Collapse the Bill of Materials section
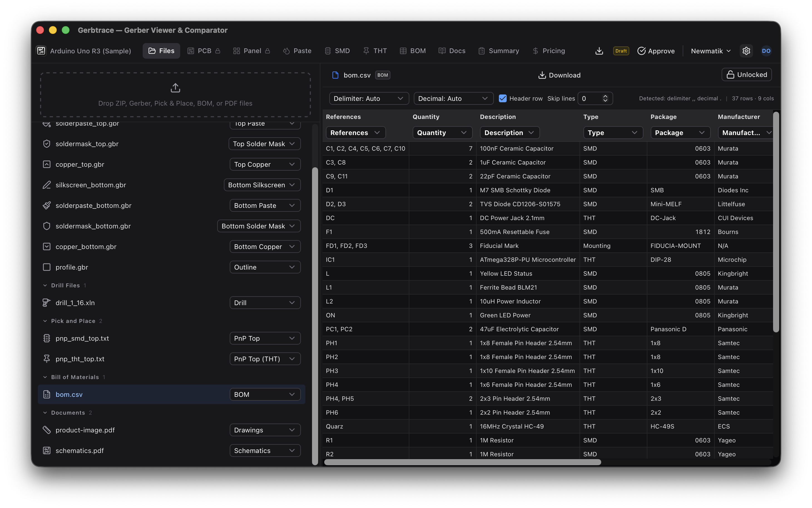Image resolution: width=812 pixels, height=508 pixels. click(x=75, y=377)
